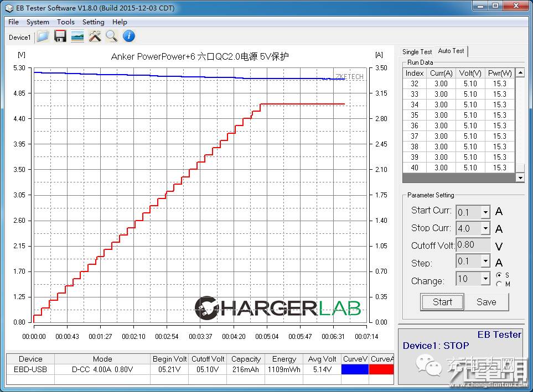Open the System menu
Image resolution: width=533 pixels, height=392 pixels.
(x=38, y=22)
